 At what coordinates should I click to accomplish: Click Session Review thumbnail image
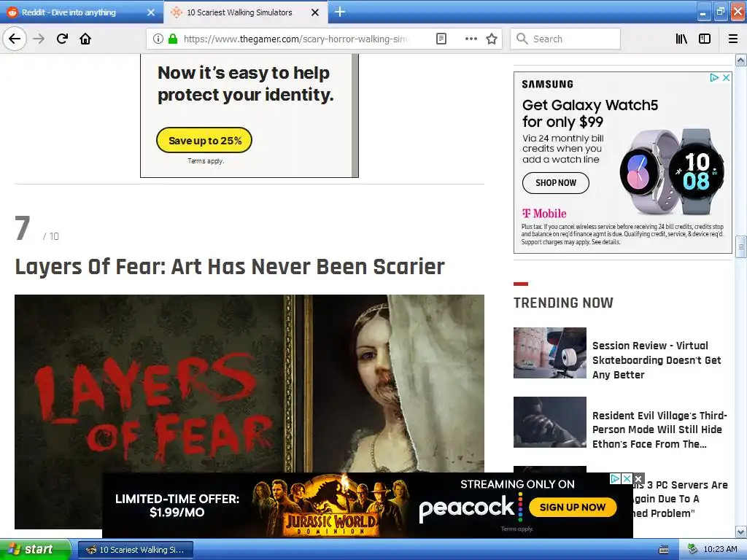pyautogui.click(x=550, y=353)
